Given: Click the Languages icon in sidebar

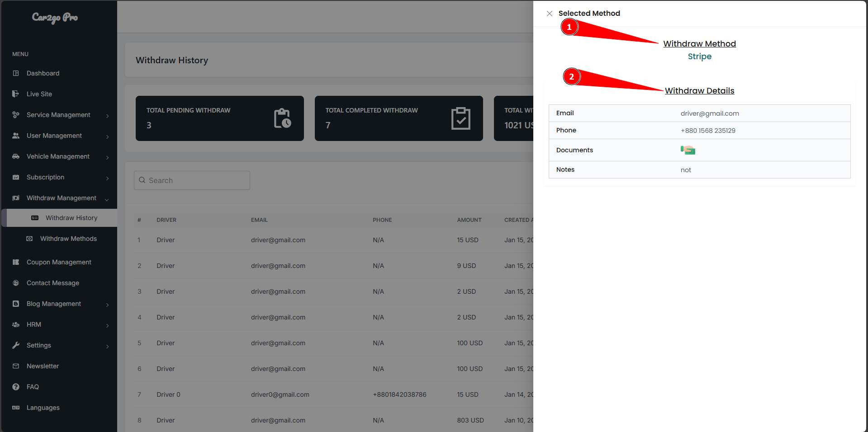Looking at the screenshot, I should 16,408.
